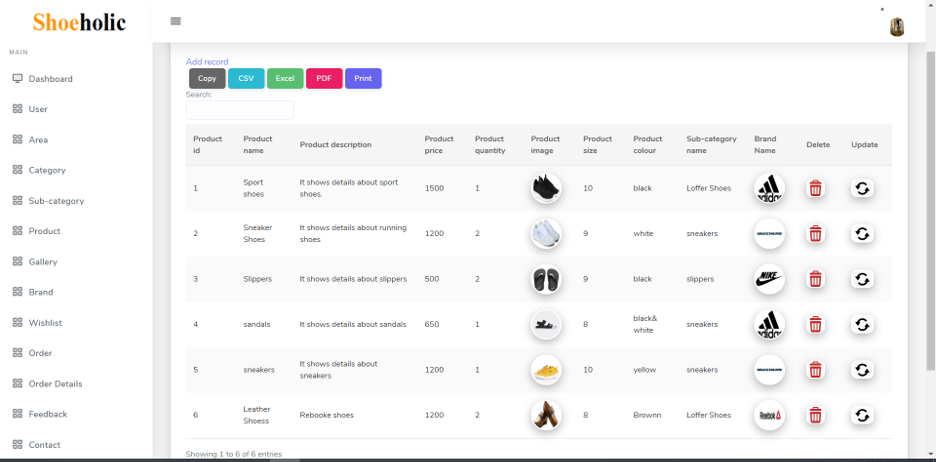The height and width of the screenshot is (462, 936).
Task: Focus the Search input field
Action: click(239, 110)
